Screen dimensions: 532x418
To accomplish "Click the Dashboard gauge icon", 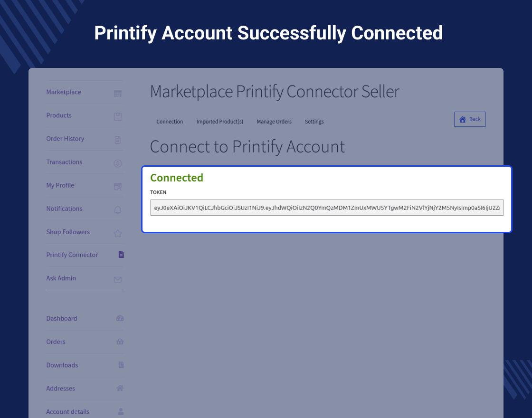I will (x=120, y=318).
